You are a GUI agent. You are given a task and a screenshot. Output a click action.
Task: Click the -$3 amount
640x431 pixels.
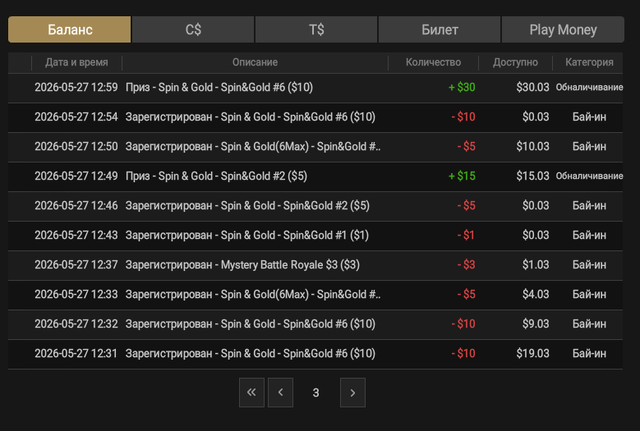click(466, 265)
